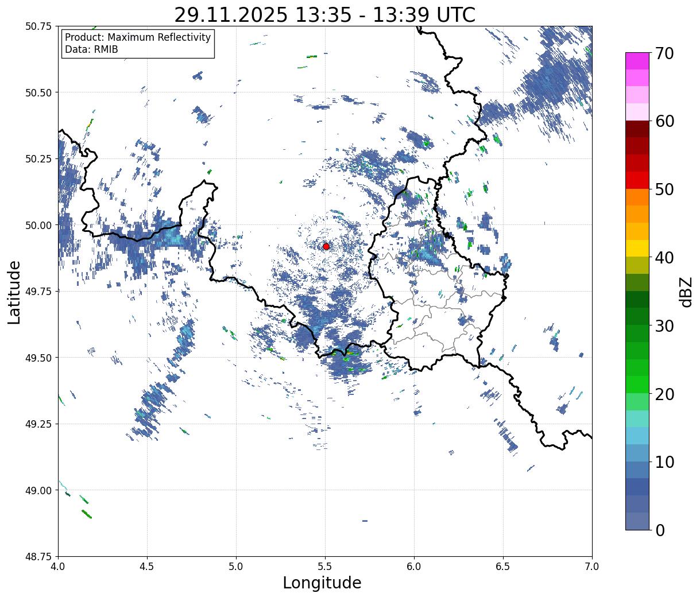Click the 50.25 latitude tick label
Viewport: 700px width, 597px height.
coord(38,159)
